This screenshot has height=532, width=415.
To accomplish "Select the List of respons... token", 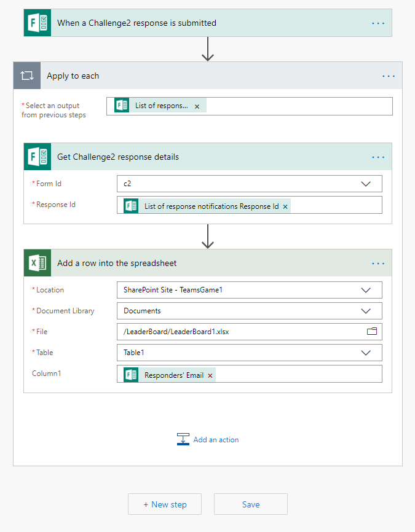I will point(161,106).
